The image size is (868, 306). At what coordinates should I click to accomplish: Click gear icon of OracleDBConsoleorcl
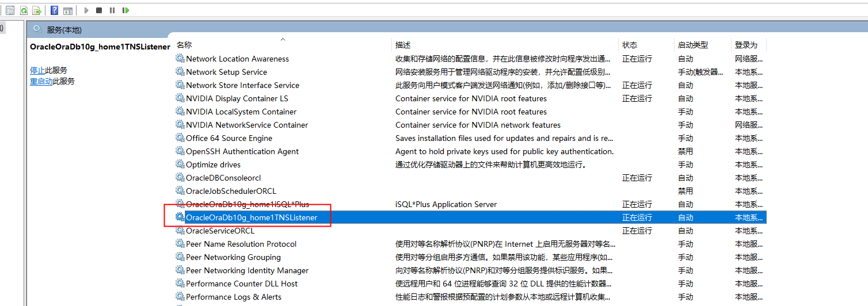(x=180, y=178)
